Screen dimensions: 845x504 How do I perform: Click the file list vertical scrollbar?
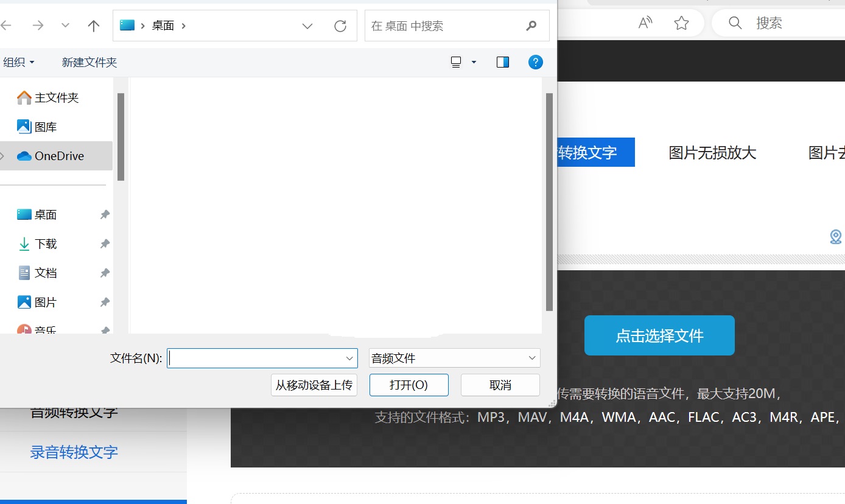click(x=549, y=202)
